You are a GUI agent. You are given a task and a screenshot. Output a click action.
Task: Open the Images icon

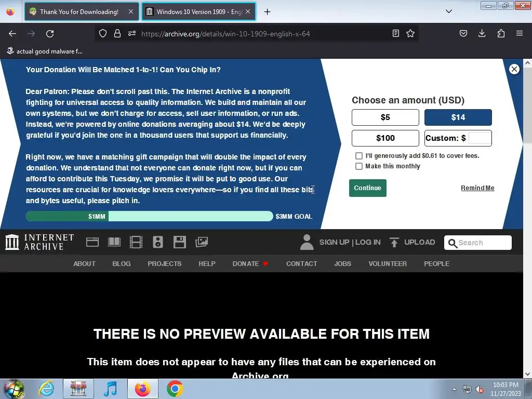(x=202, y=242)
